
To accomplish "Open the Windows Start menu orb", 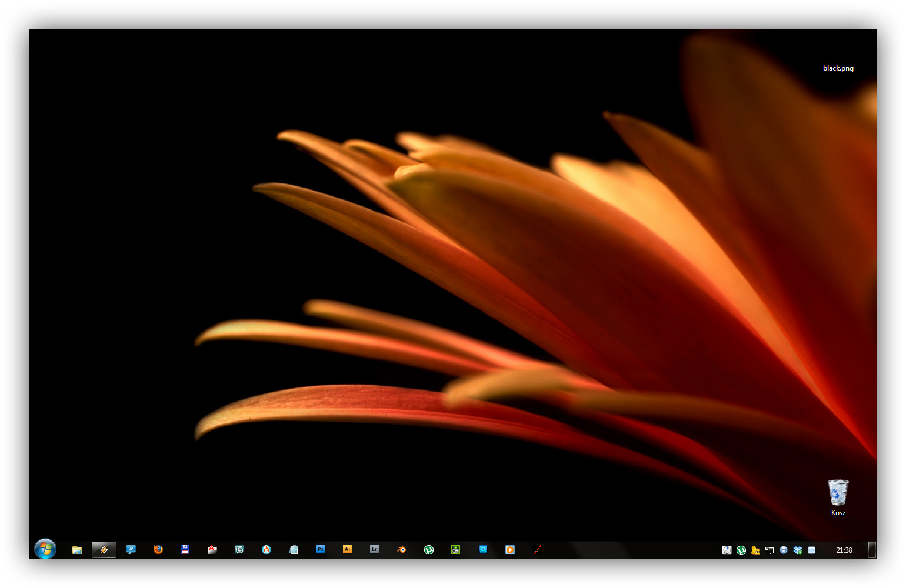I will 45,549.
